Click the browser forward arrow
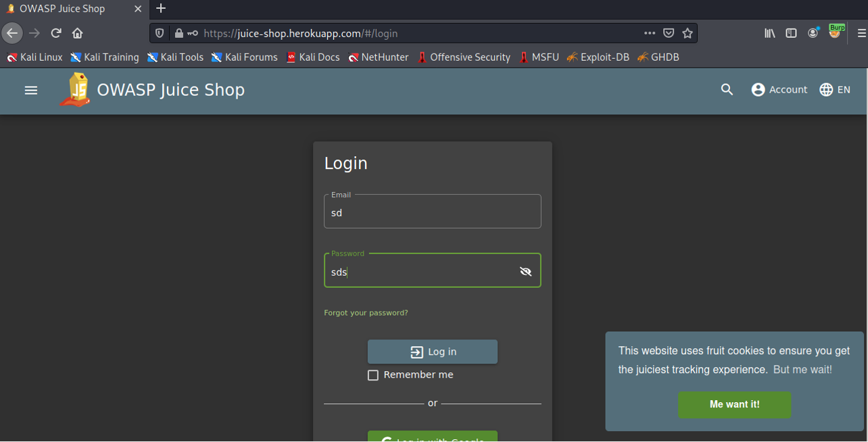Viewport: 868px width, 442px height. pos(34,33)
